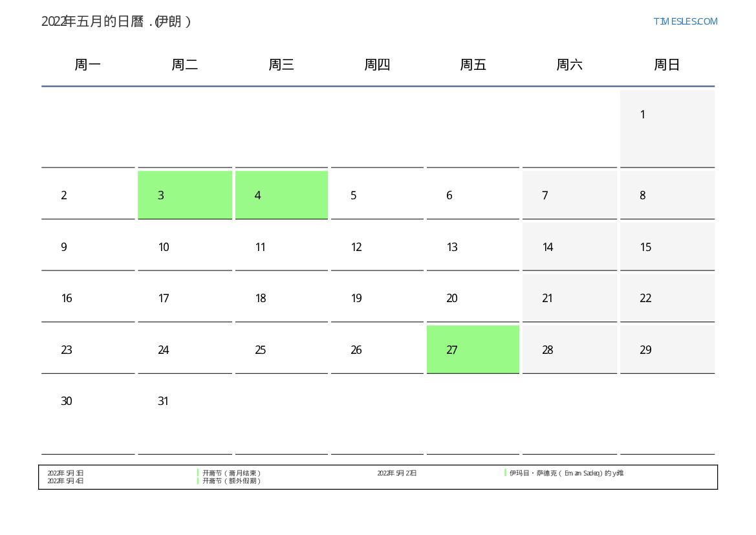Select day 19 on the calendar

pyautogui.click(x=377, y=298)
